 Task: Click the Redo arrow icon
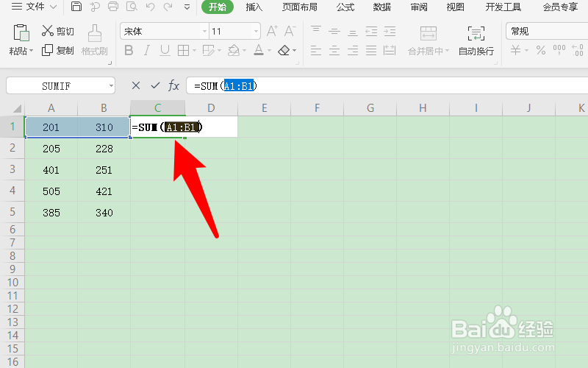[x=168, y=7]
